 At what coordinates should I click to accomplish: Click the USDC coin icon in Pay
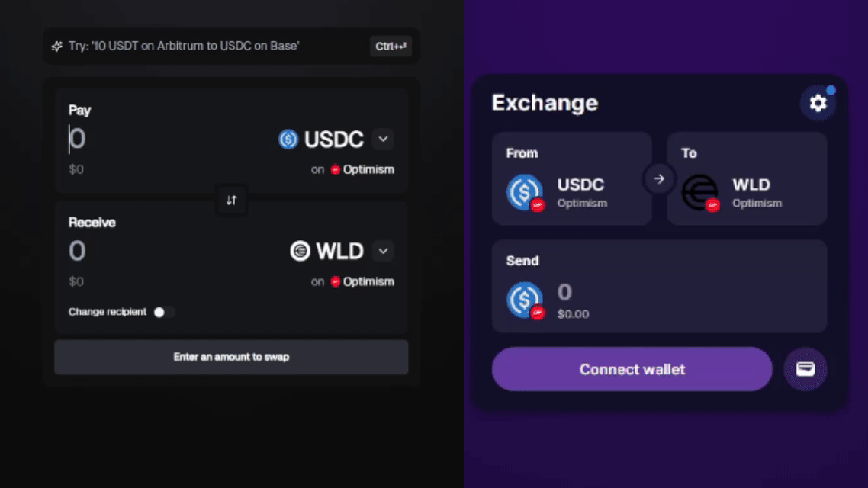288,140
